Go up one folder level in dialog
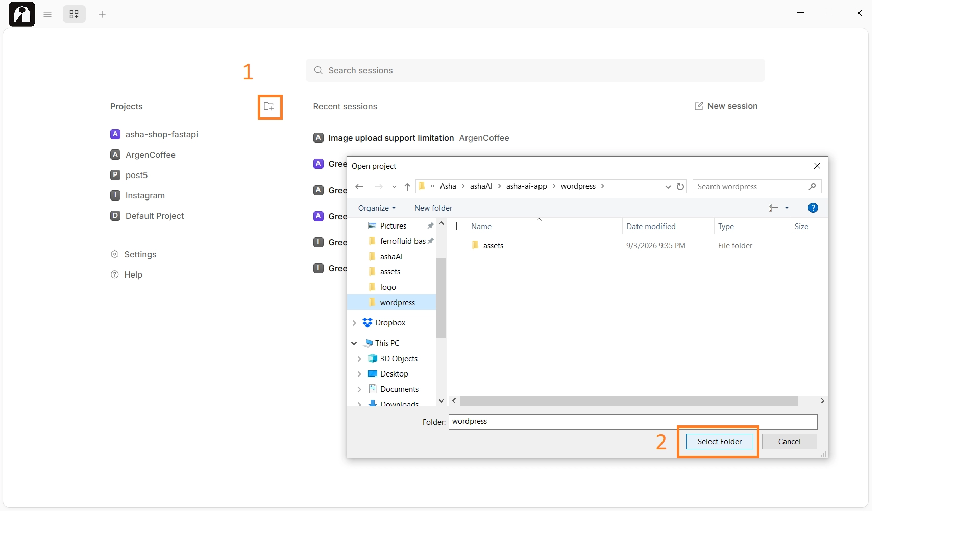Screen dimensions: 980x551 coord(407,187)
